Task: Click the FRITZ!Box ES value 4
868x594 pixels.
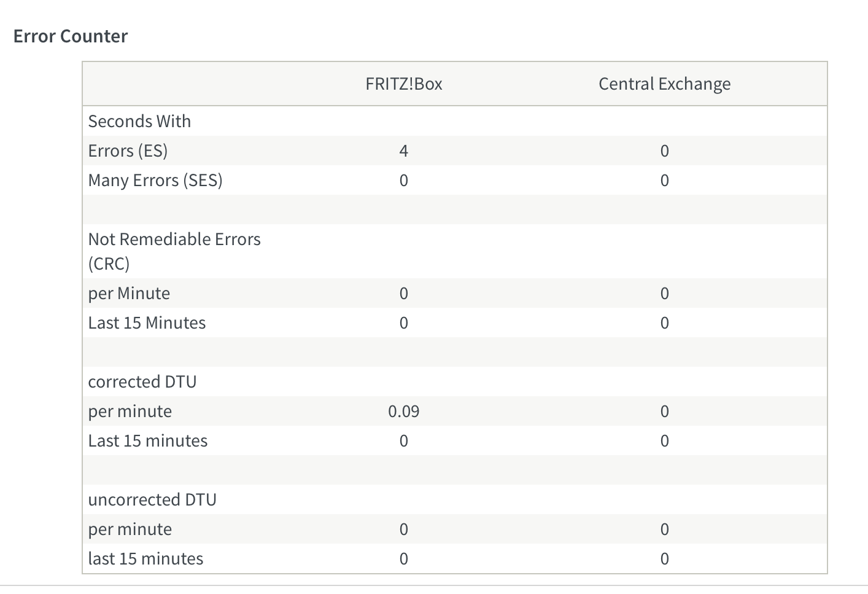Action: 403,151
